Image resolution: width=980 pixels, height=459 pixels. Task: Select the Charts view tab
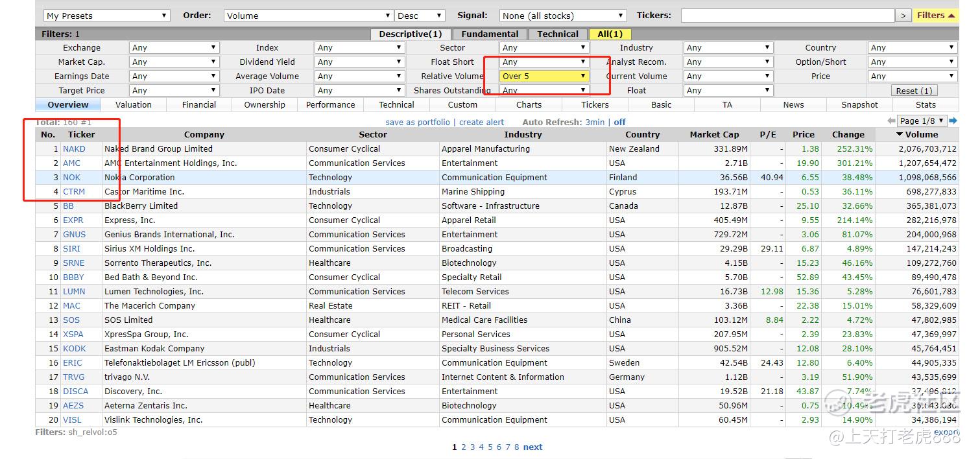point(529,104)
